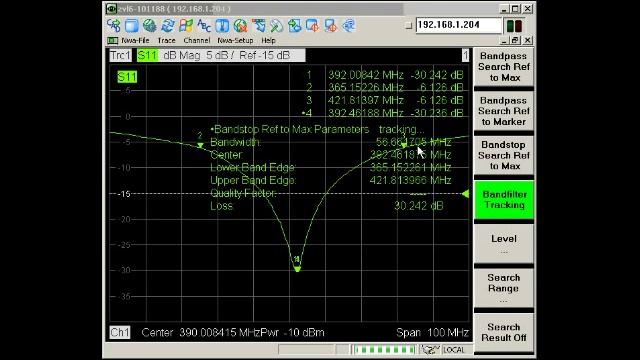Click the LOCAL status indicator
The image size is (640, 360).
[x=454, y=350]
